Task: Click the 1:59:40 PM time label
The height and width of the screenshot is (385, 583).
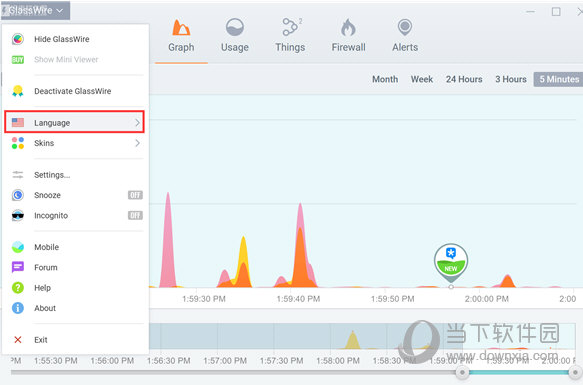Action: click(x=298, y=299)
